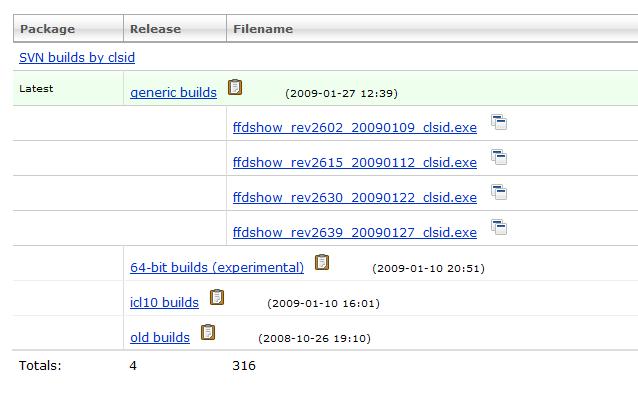Image resolution: width=638 pixels, height=400 pixels.
Task: Click file details icon for rev2602 file
Action: click(499, 122)
